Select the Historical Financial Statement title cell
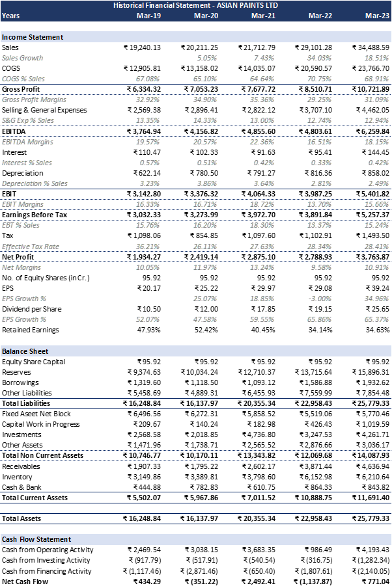The width and height of the screenshot is (392, 588). pyautogui.click(x=195, y=5)
